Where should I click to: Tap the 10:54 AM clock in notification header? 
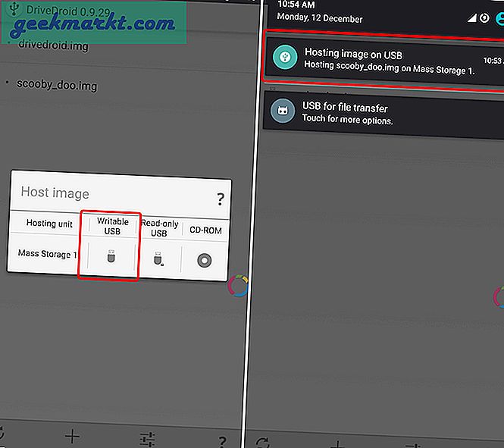point(296,5)
